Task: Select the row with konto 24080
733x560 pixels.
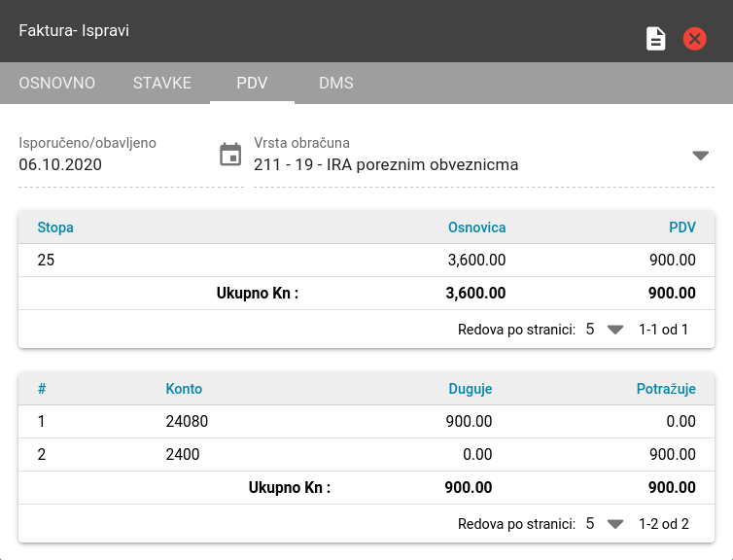Action: point(366,422)
